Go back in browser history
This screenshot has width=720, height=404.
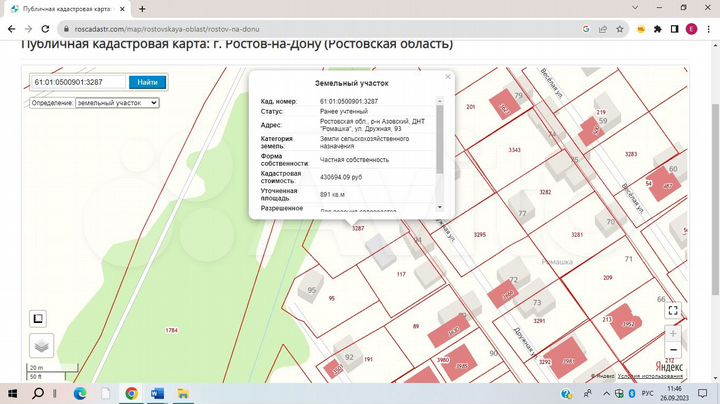[11, 29]
